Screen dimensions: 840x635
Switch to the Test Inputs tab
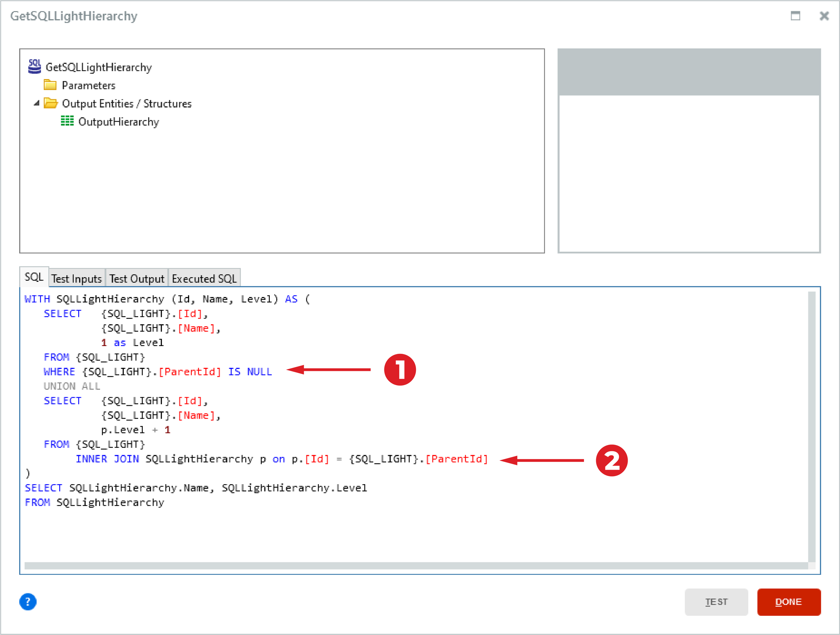[x=76, y=278]
